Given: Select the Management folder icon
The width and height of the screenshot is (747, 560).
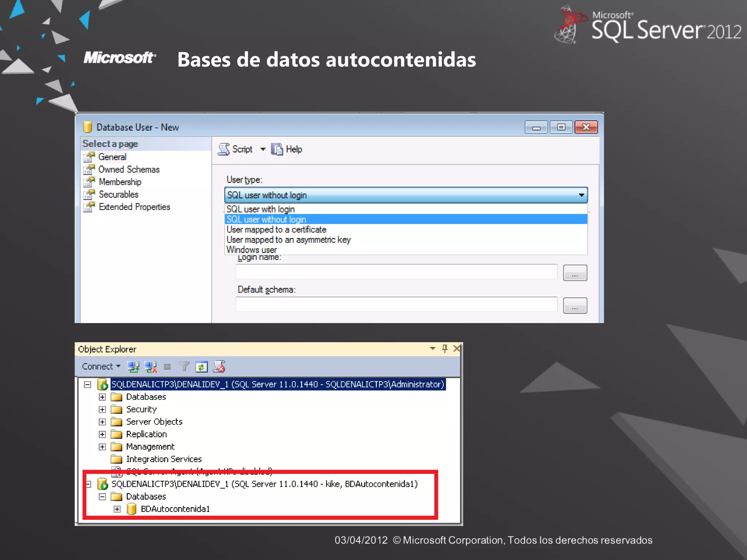Looking at the screenshot, I should point(116,447).
